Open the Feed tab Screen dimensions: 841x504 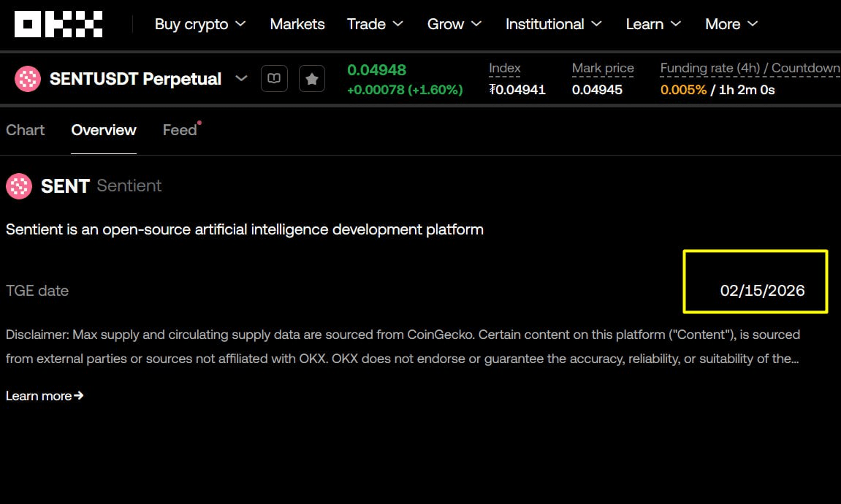pyautogui.click(x=180, y=130)
